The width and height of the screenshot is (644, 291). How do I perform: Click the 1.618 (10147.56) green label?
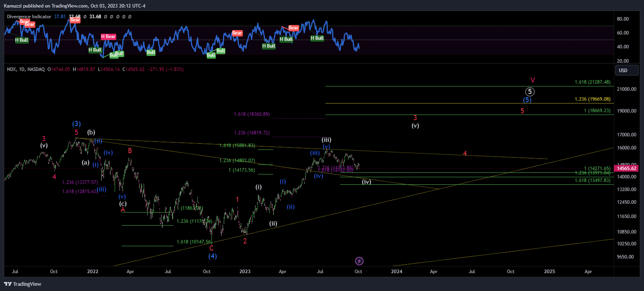point(194,242)
